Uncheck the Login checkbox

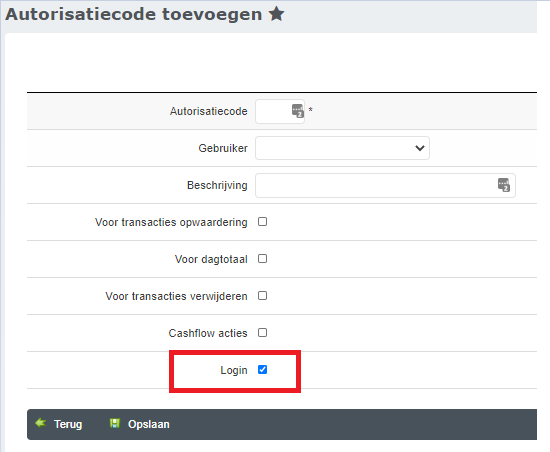tap(262, 370)
